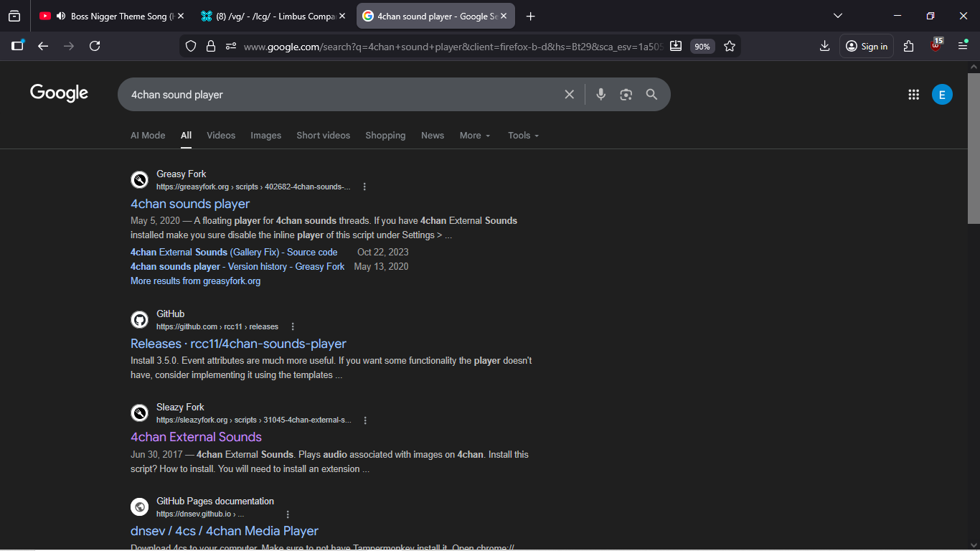The image size is (980, 551).
Task: Switch to AI Mode tab
Action: (148, 135)
